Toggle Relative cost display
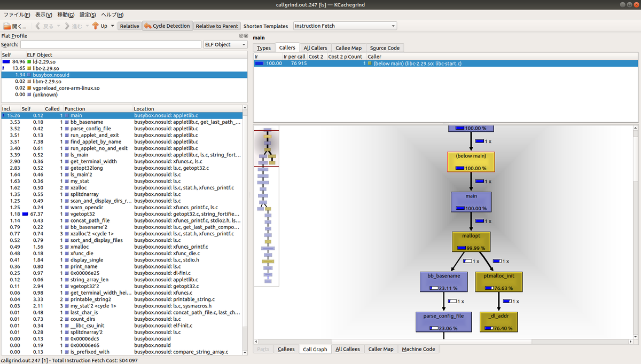This screenshot has width=641, height=364. pos(129,26)
